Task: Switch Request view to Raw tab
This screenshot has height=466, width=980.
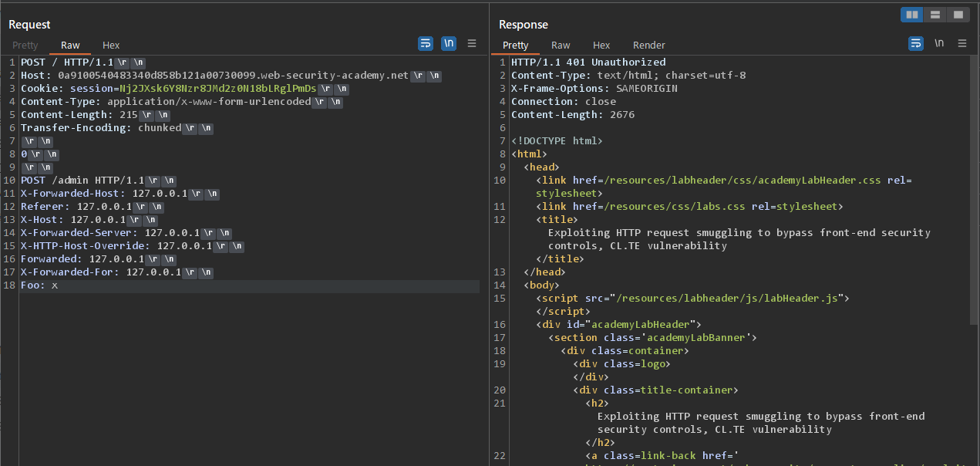Action: click(x=70, y=46)
